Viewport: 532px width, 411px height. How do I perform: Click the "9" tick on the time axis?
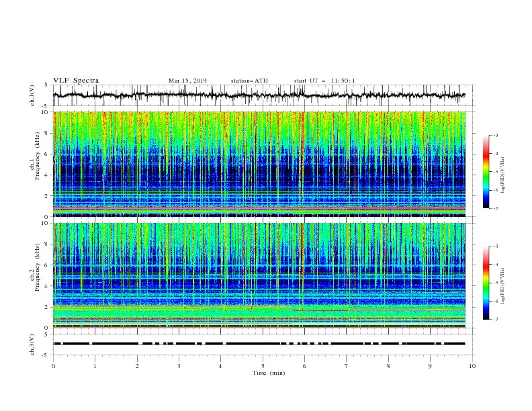pos(430,366)
